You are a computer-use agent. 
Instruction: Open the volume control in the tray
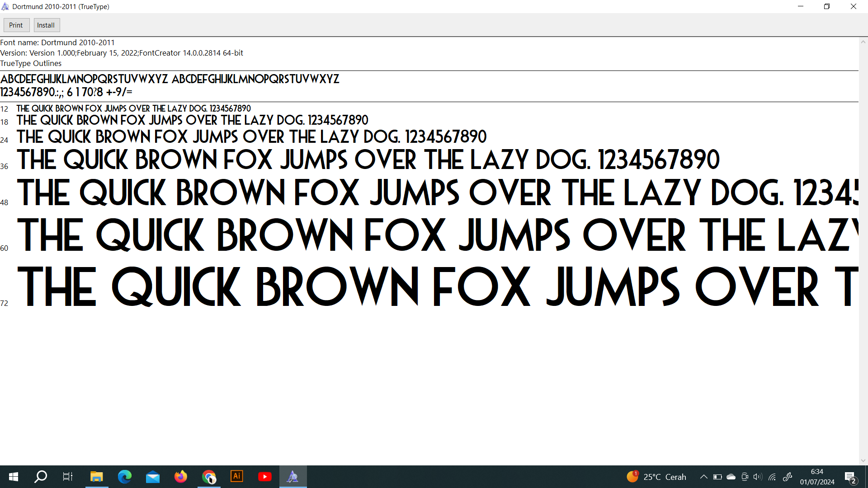pos(758,477)
